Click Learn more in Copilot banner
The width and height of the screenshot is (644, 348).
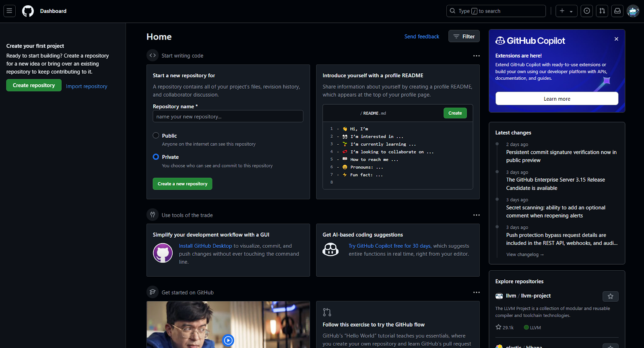(557, 99)
